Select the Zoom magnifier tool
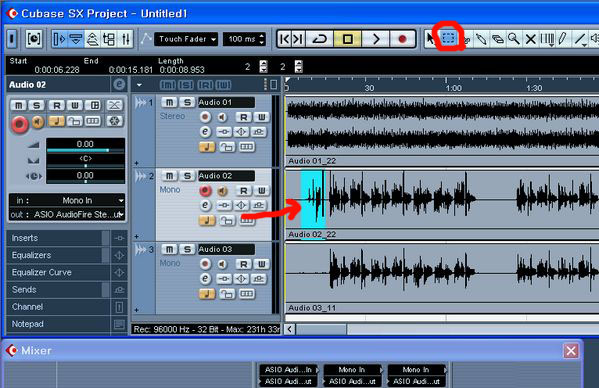This screenshot has width=599, height=388. tap(514, 39)
